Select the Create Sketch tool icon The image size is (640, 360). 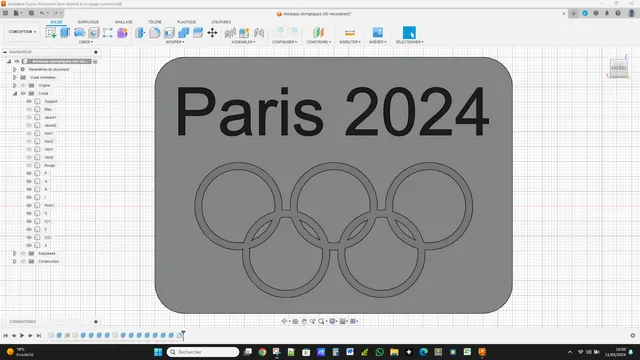tap(51, 33)
